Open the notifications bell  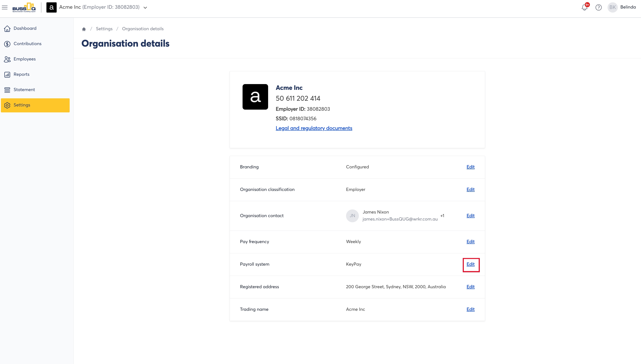584,7
